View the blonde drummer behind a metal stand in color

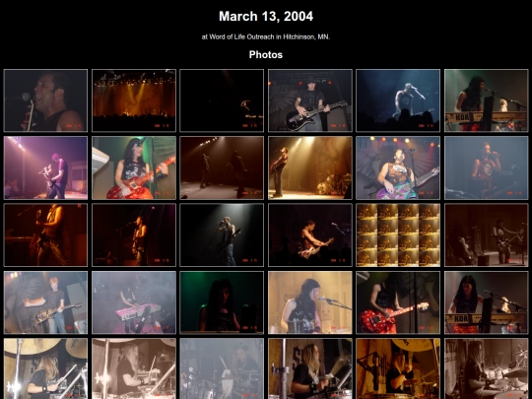click(310, 368)
